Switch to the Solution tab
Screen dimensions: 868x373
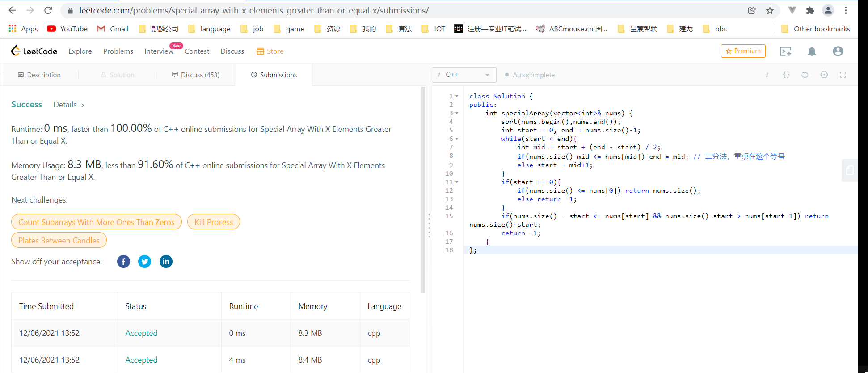(x=118, y=75)
